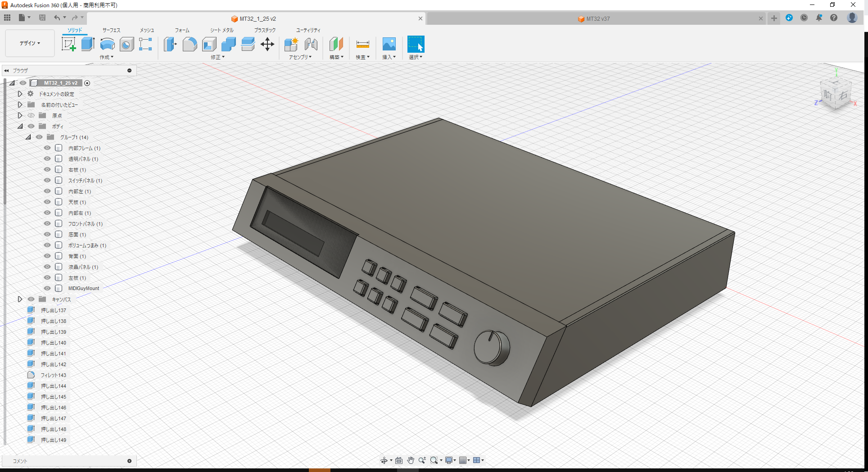Click the Select tool icon labeled 選択

(415, 45)
